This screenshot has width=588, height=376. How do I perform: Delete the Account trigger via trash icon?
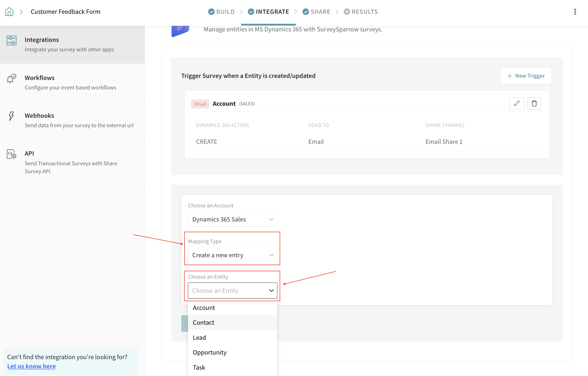(x=534, y=103)
